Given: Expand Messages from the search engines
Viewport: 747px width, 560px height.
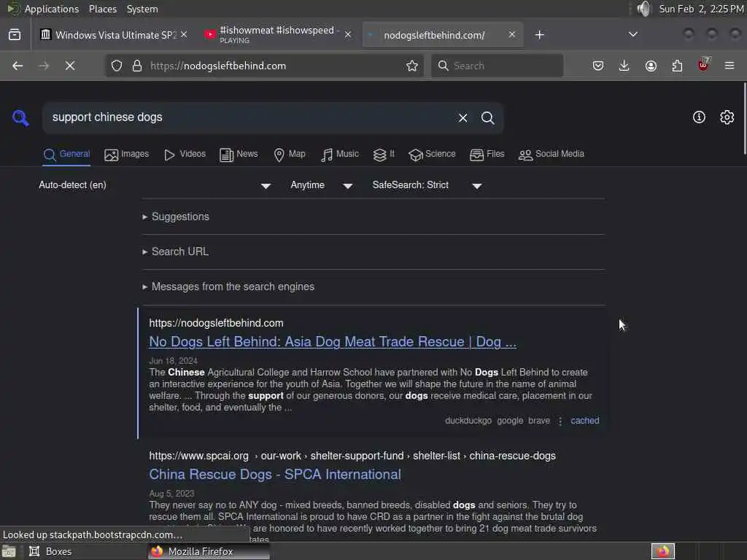Looking at the screenshot, I should [228, 287].
